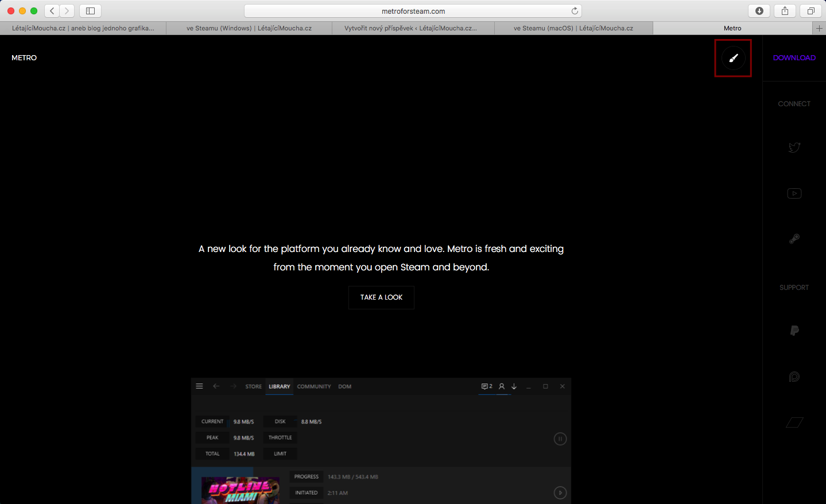
Task: Click back arrow in Steam preview
Action: click(216, 386)
